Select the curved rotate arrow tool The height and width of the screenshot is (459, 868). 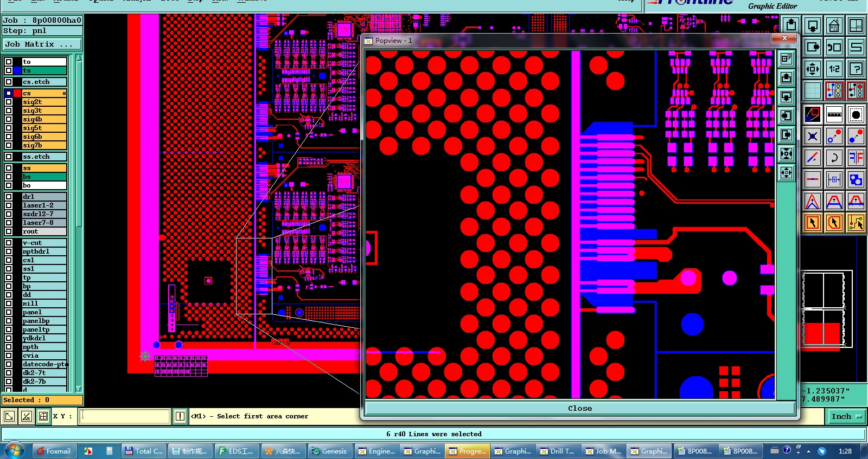point(834,158)
